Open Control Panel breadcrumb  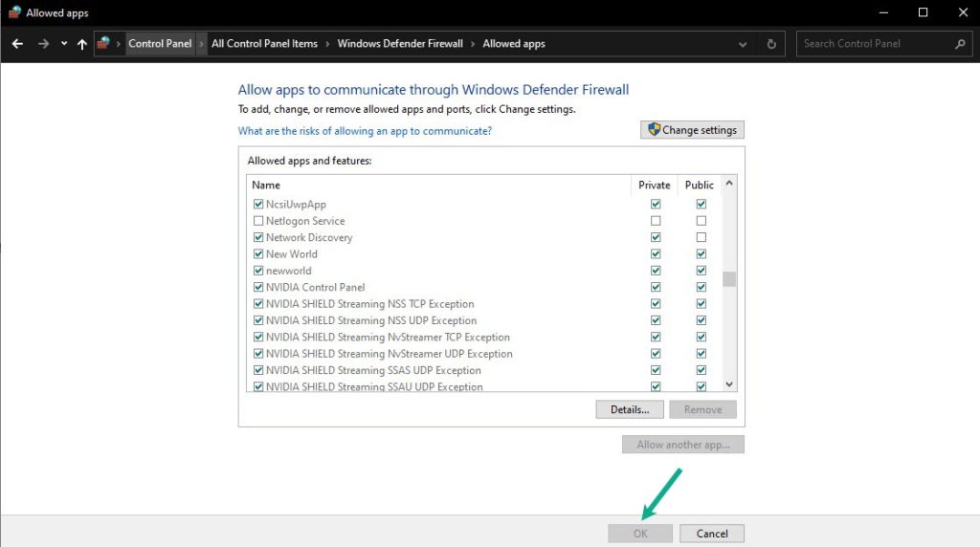pyautogui.click(x=160, y=44)
